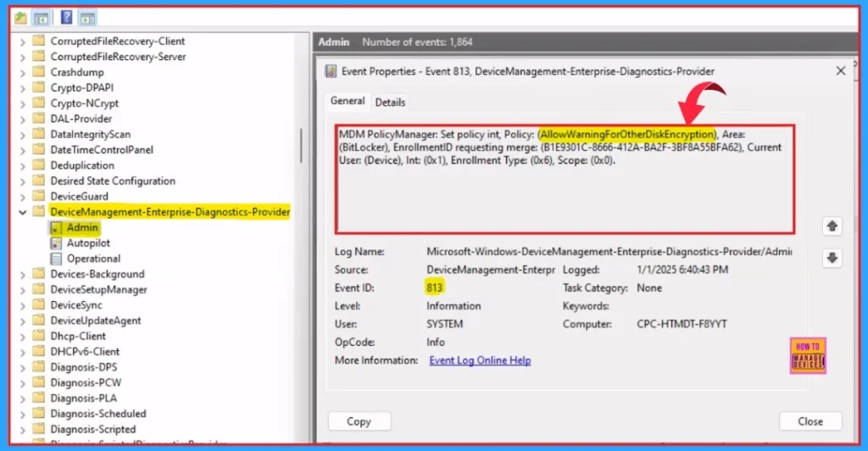Viewport: 868px width, 451px height.
Task: Select DeviceUpdateAgent in the tree
Action: point(96,320)
